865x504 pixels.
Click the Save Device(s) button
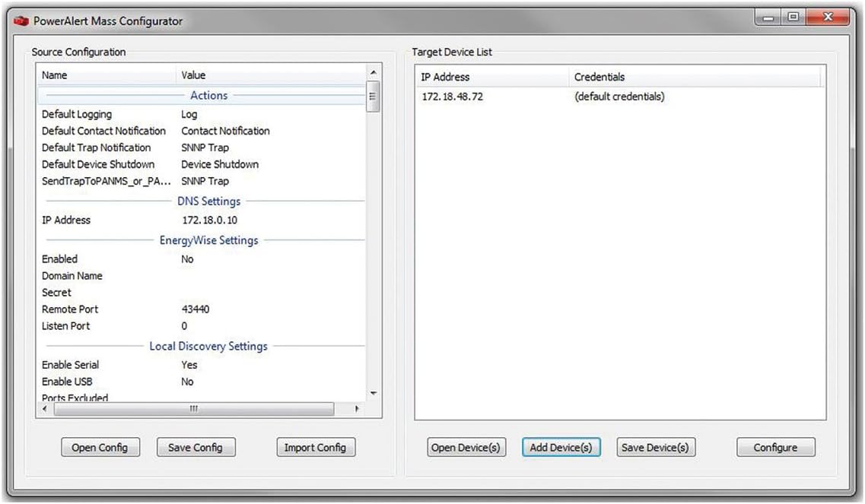coord(655,447)
